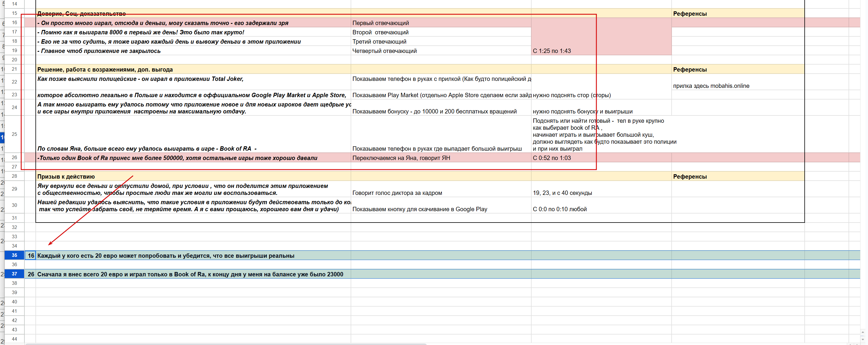Click cell 'Показываем Play Market'
This screenshot has width=868, height=345.
pos(441,95)
